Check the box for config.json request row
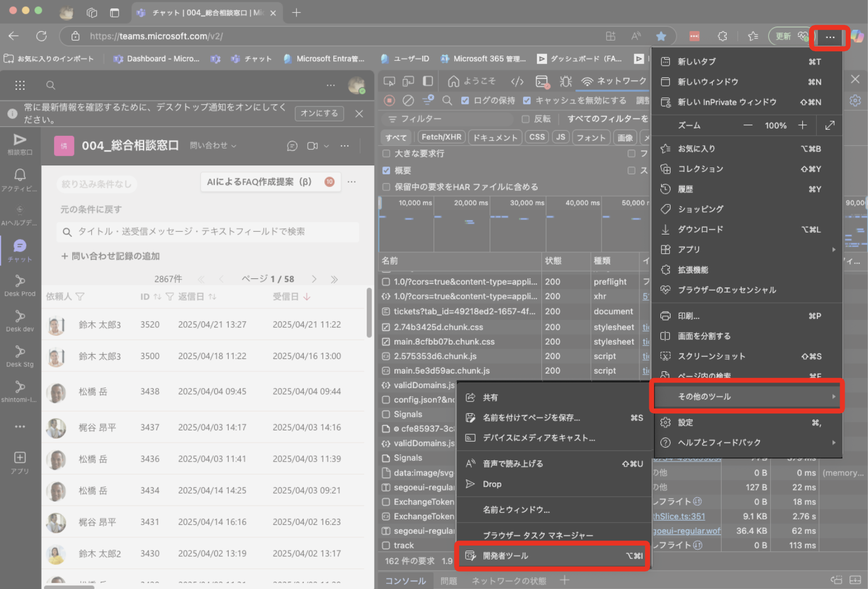 click(386, 400)
